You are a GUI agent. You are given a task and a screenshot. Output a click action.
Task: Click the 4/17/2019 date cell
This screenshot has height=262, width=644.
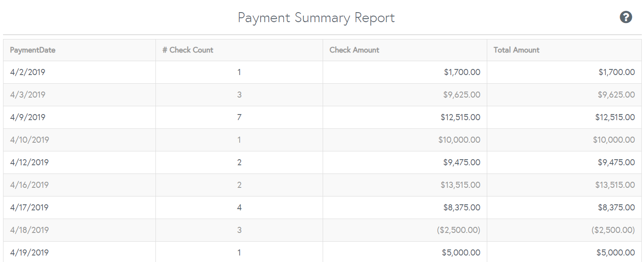pyautogui.click(x=30, y=207)
